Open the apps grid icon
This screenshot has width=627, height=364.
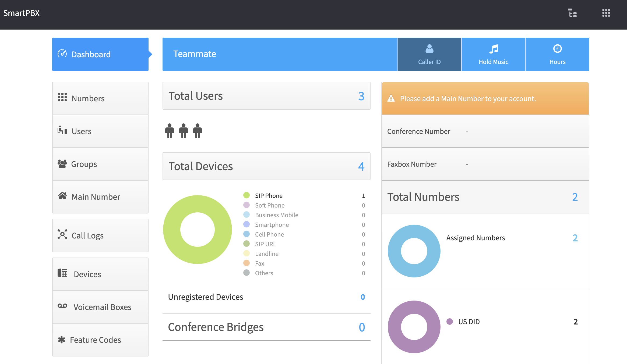point(606,13)
